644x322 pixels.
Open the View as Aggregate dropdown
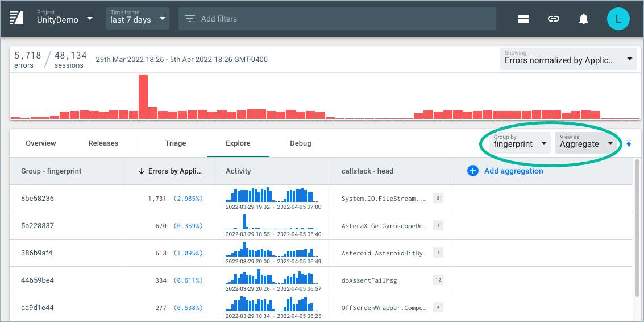pyautogui.click(x=586, y=143)
